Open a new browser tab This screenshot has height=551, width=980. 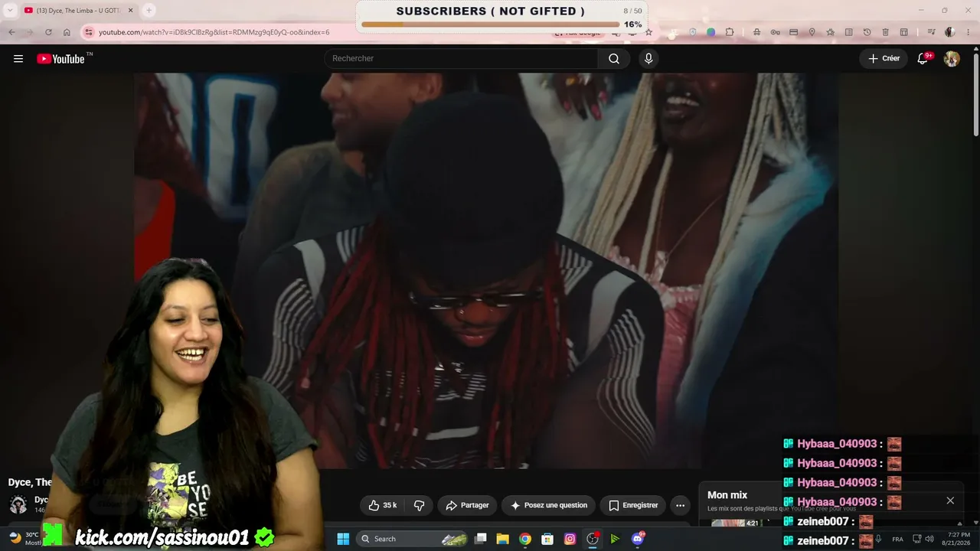click(149, 11)
